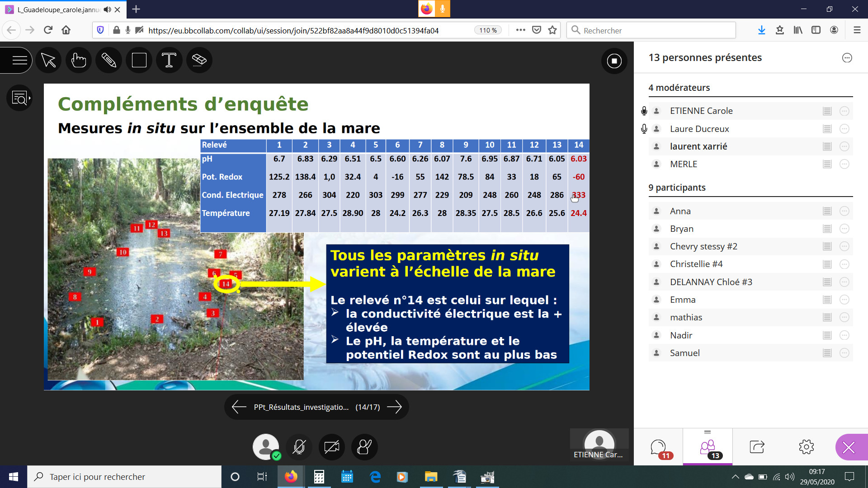Click the Windows taskbar search box
868x488 pixels.
coord(124,477)
